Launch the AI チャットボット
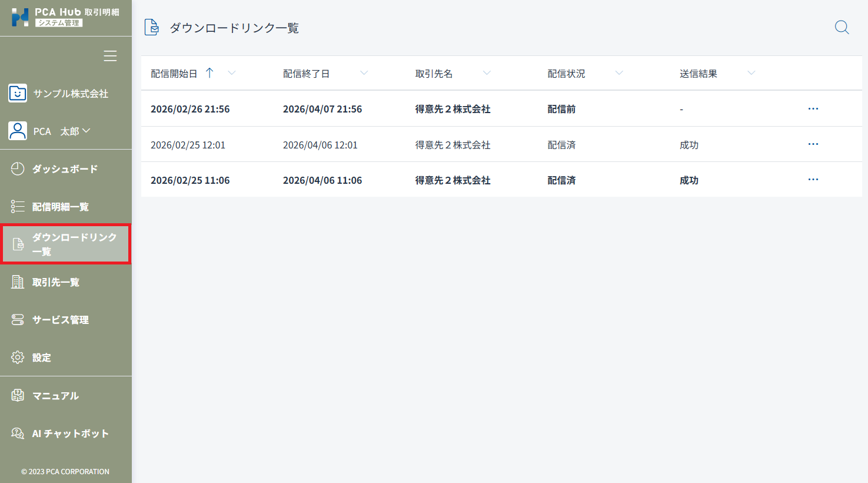Image resolution: width=868 pixels, height=483 pixels. [x=70, y=434]
